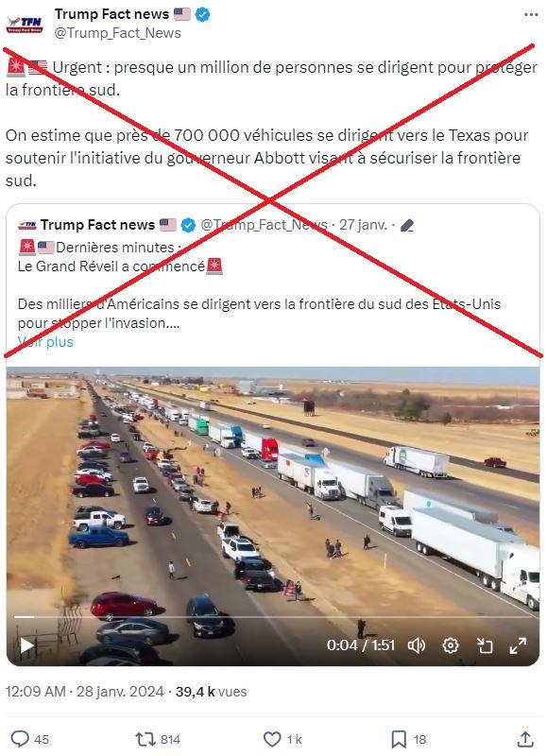Expand the video to fullscreen
Image resolution: width=547 pixels, height=756 pixels.
pos(518,645)
